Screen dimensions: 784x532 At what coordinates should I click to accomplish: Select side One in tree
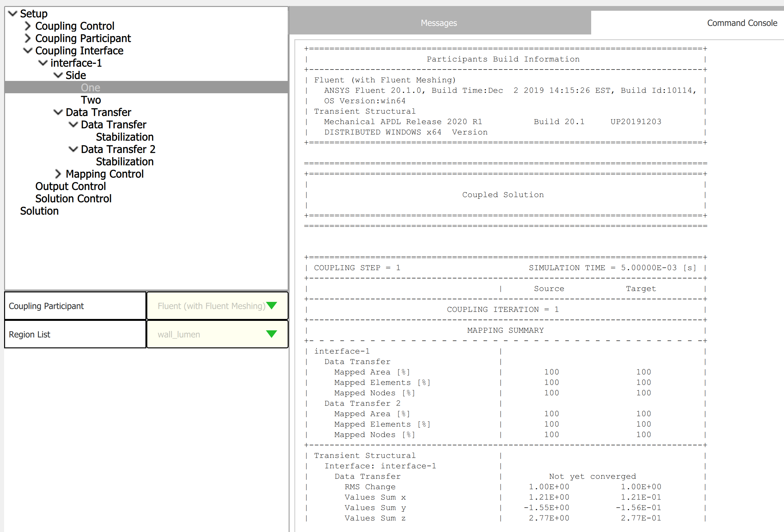pyautogui.click(x=90, y=88)
